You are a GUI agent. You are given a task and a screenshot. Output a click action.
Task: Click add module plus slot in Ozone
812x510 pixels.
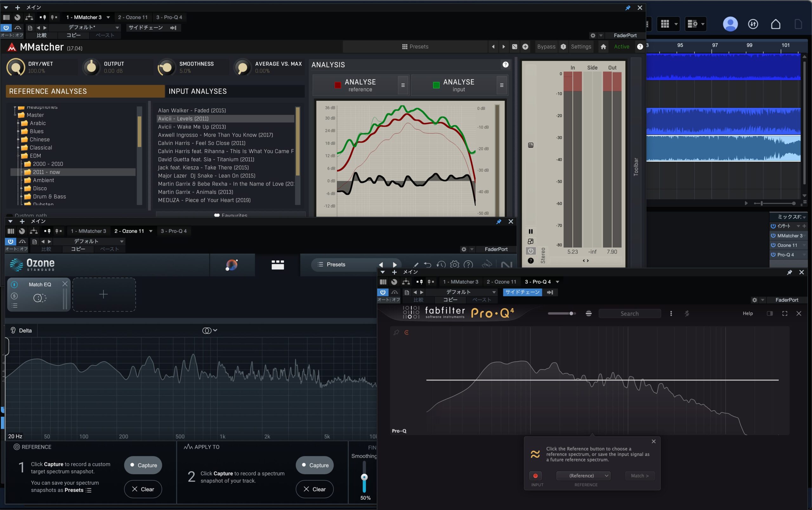pyautogui.click(x=104, y=295)
